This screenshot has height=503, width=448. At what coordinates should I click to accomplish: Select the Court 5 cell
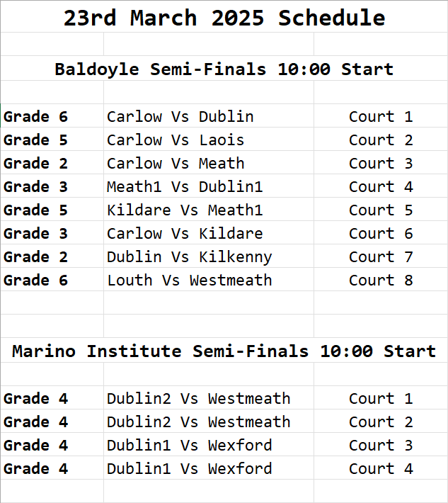point(380,210)
